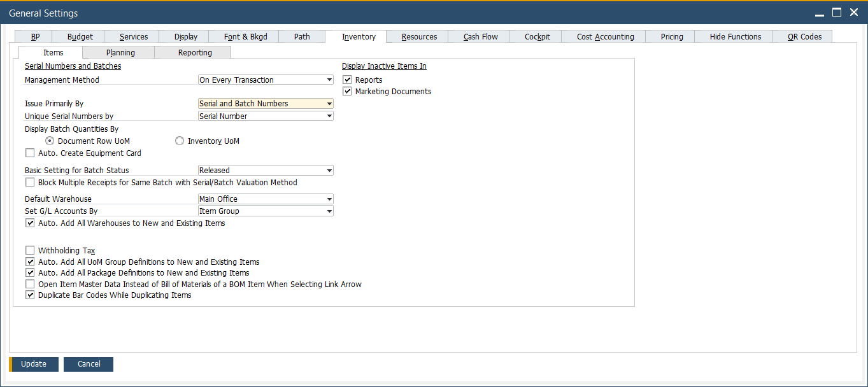
Task: Enable the Withholding Tax checkbox
Action: coord(30,250)
